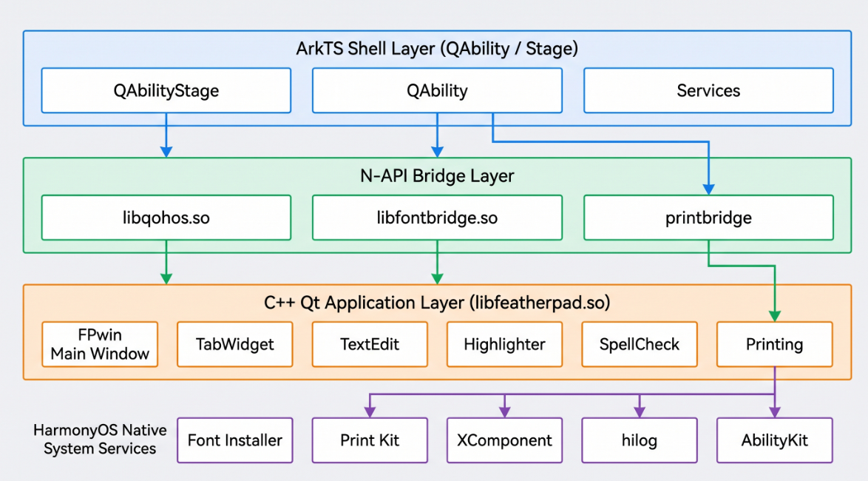Click the C++ Qt Application Layer title
Viewport: 868px width, 481px height.
click(x=437, y=303)
